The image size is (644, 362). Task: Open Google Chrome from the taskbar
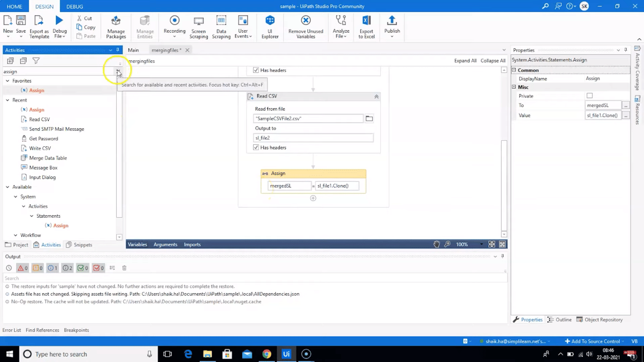click(267, 354)
